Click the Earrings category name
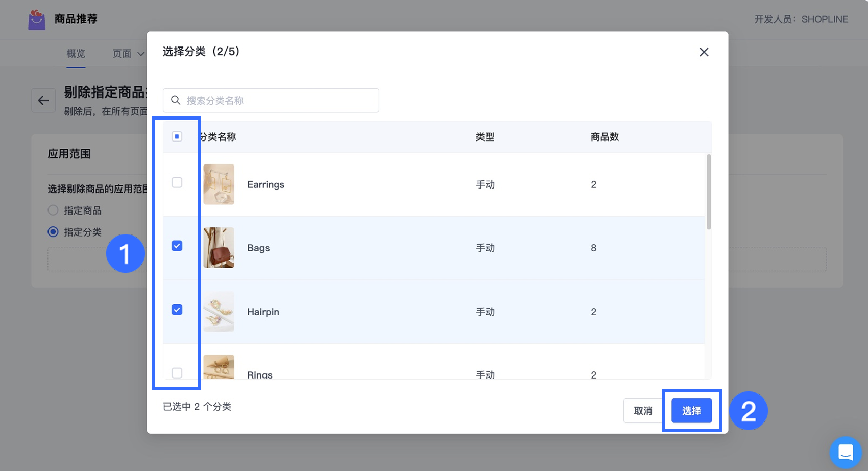Viewport: 868px width, 471px height. (x=266, y=184)
